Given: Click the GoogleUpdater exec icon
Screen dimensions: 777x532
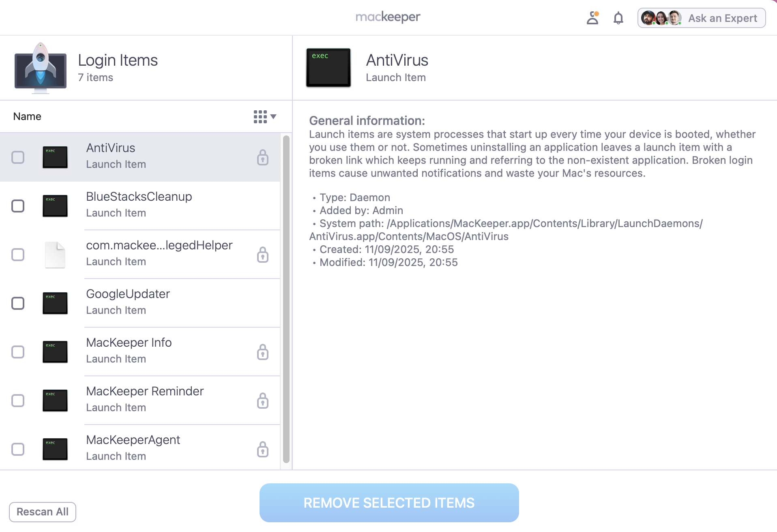Looking at the screenshot, I should click(55, 303).
